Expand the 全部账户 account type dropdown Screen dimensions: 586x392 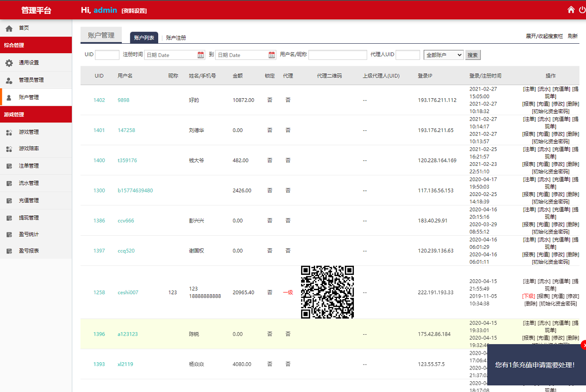point(444,55)
